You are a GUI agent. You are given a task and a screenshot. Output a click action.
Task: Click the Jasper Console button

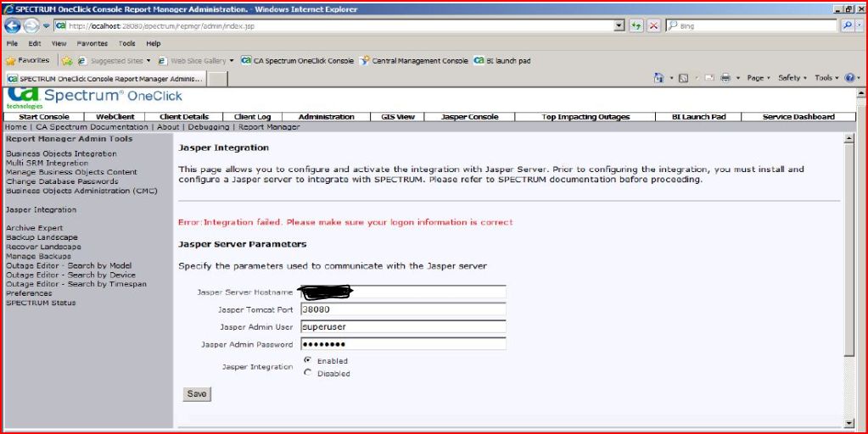coord(470,117)
